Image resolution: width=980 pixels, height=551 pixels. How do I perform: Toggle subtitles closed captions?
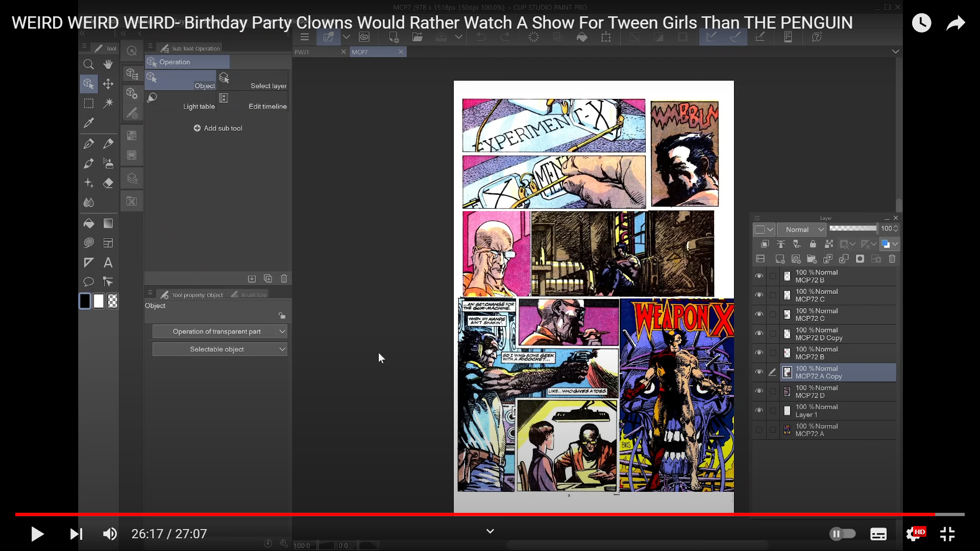point(878,534)
